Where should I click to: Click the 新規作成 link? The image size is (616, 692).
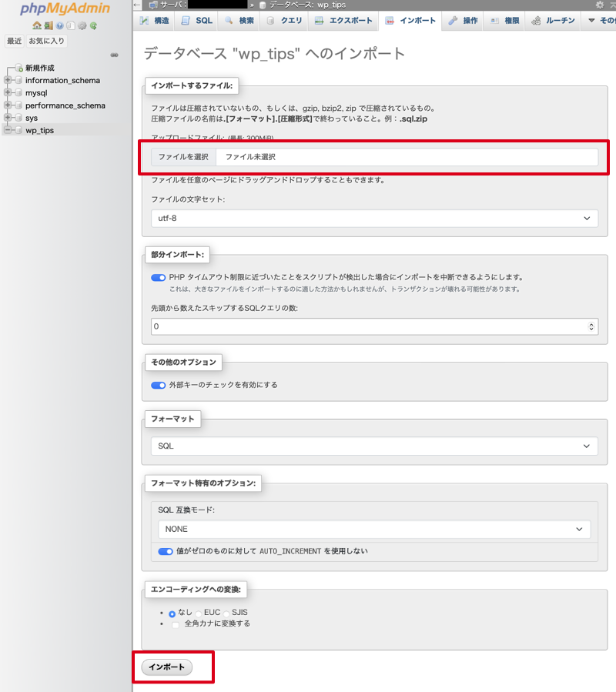click(40, 68)
